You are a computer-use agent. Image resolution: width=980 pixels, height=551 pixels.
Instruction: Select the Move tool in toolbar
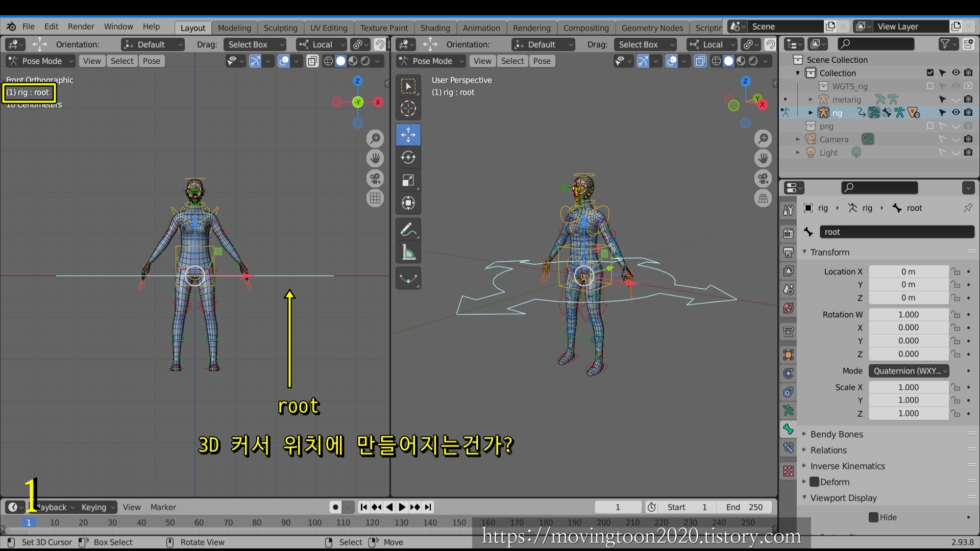[x=408, y=135]
